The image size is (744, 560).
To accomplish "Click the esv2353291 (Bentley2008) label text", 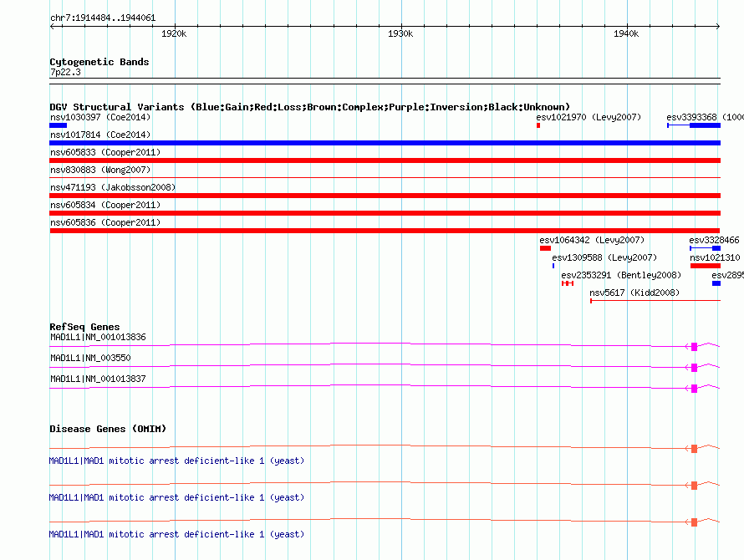I will tap(621, 275).
